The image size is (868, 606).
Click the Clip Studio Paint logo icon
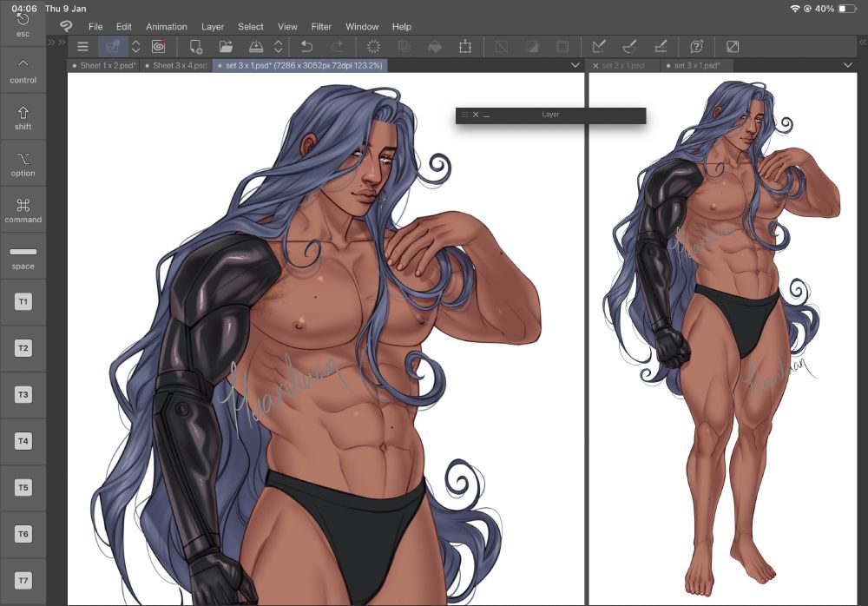pyautogui.click(x=66, y=26)
